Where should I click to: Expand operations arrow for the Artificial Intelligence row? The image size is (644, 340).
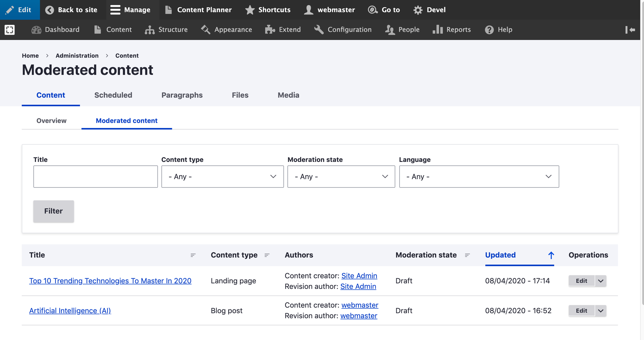click(601, 311)
